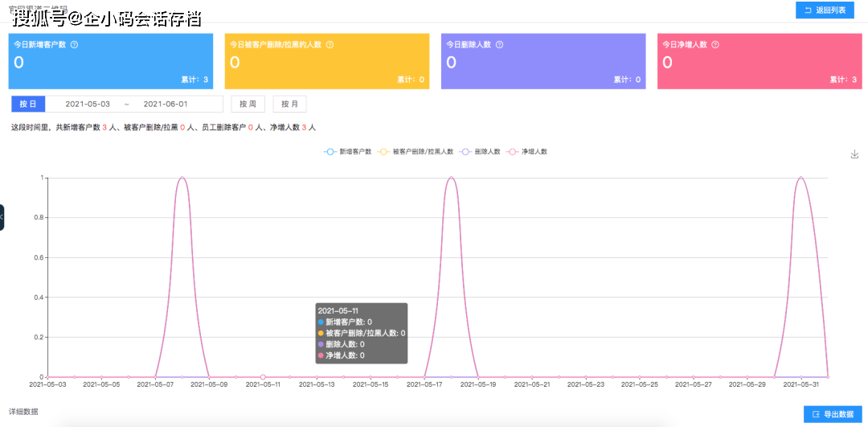Click help icon beside 今日删除人数
The height and width of the screenshot is (427, 868).
point(499,45)
